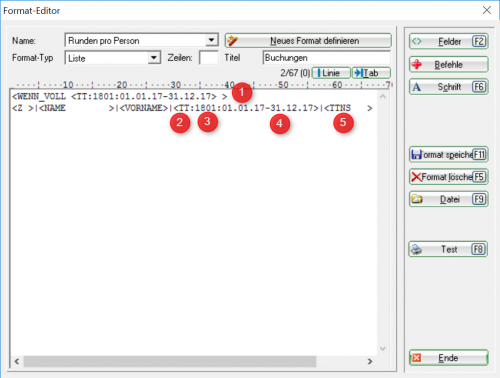This screenshot has height=378, width=500.
Task: Click Neues Format definieren button
Action: coord(308,41)
